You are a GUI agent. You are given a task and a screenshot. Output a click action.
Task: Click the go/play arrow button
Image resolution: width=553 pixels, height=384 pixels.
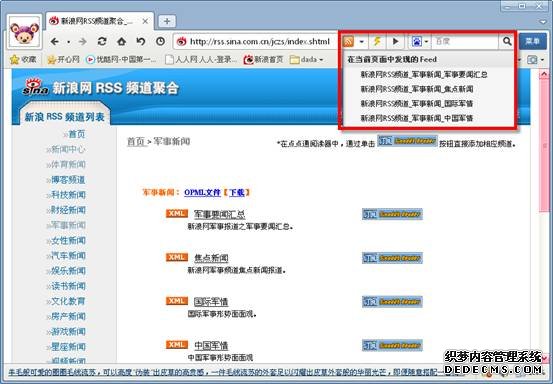(396, 42)
